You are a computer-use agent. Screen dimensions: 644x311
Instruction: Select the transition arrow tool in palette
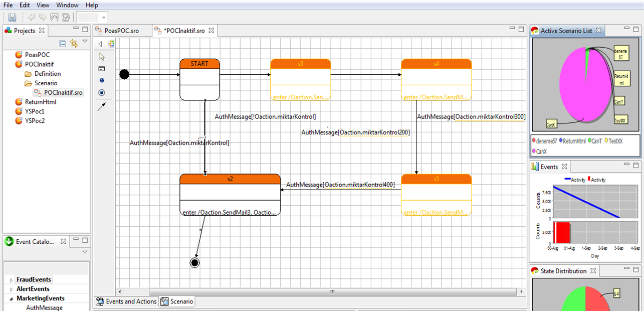(x=102, y=106)
